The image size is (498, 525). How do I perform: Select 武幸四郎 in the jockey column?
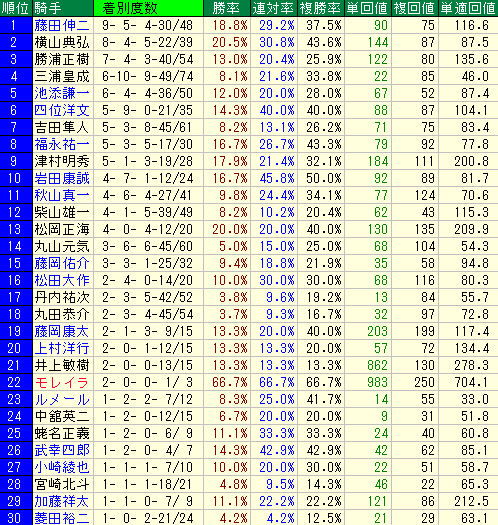tap(62, 450)
